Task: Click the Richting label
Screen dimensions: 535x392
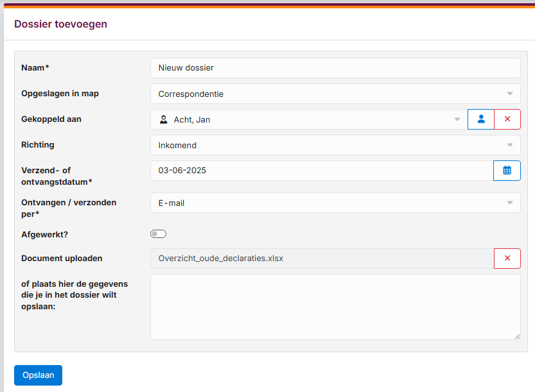Action: click(38, 145)
